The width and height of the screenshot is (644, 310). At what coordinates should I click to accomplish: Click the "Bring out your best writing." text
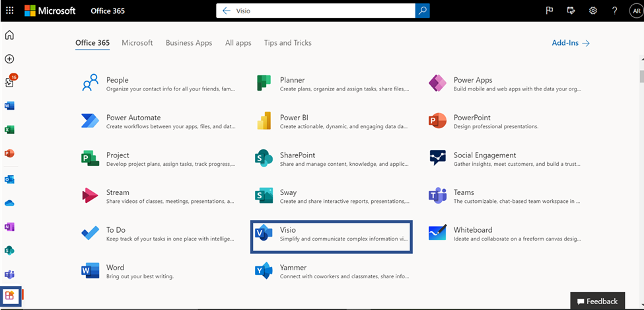(139, 276)
